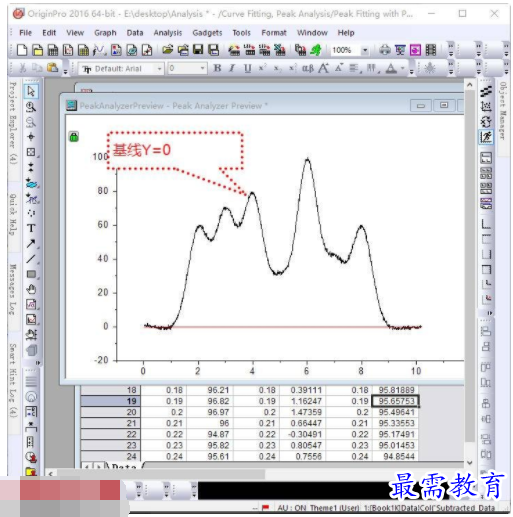
Task: Click the up arrow on the vertical scrollbar
Action: pyautogui.click(x=470, y=85)
